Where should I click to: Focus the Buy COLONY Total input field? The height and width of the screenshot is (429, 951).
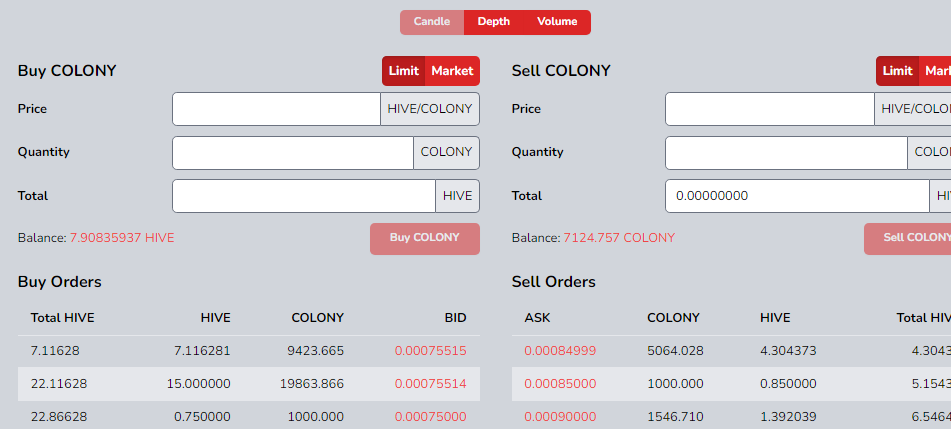click(304, 196)
